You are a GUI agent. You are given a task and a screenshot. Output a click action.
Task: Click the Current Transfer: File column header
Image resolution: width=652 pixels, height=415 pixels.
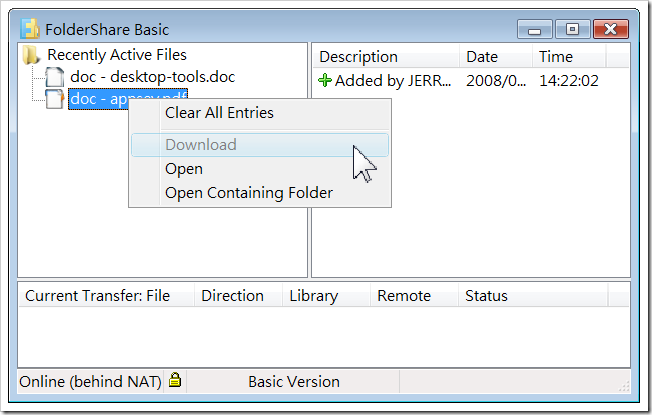[x=106, y=296]
